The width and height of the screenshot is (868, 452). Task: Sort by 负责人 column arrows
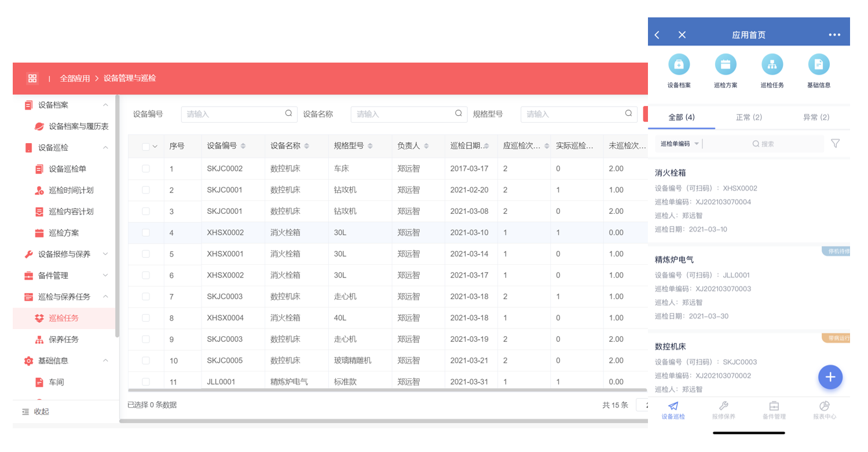tap(426, 146)
